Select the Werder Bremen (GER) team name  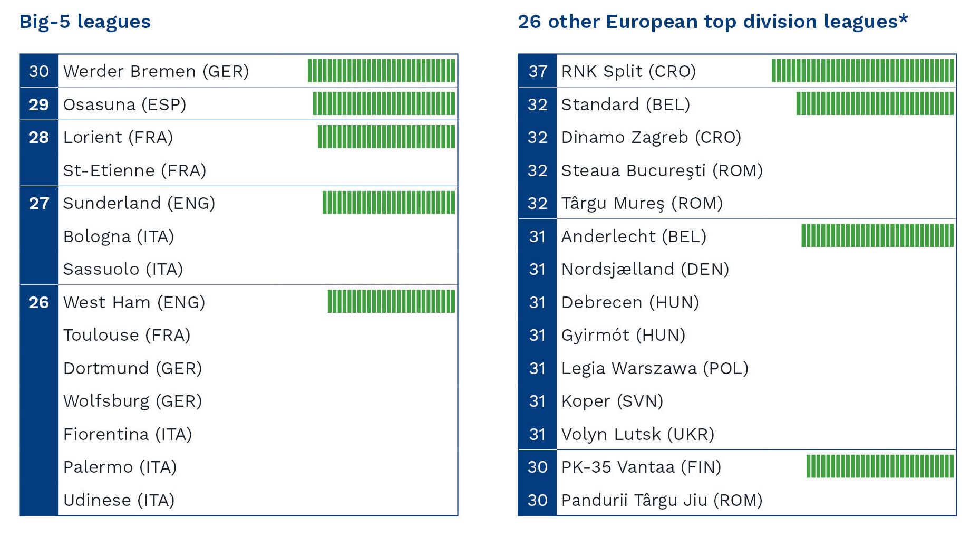156,71
